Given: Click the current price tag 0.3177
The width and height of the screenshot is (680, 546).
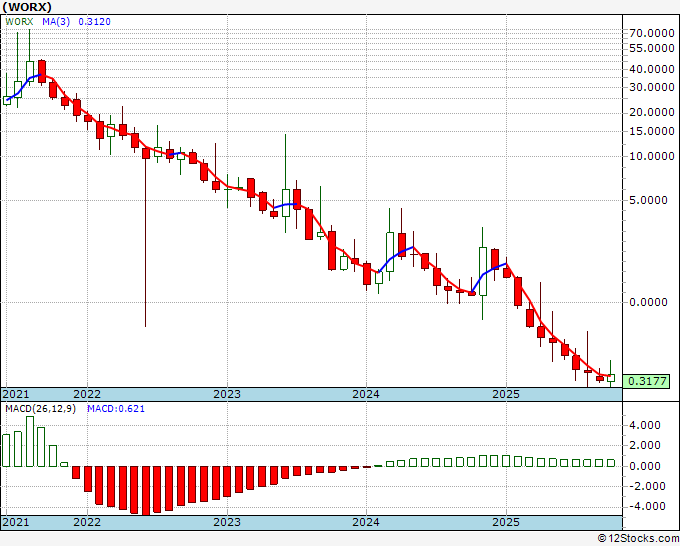Looking at the screenshot, I should click(647, 382).
